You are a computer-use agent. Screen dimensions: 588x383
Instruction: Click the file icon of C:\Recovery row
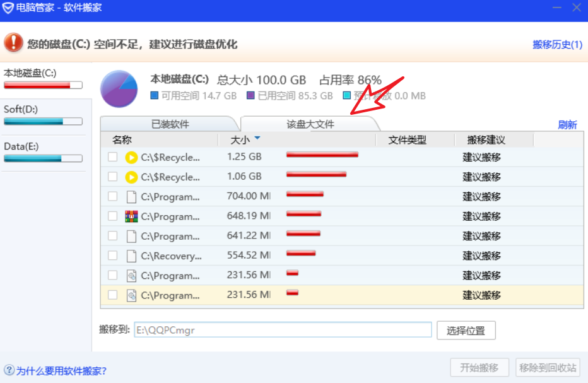click(x=131, y=256)
